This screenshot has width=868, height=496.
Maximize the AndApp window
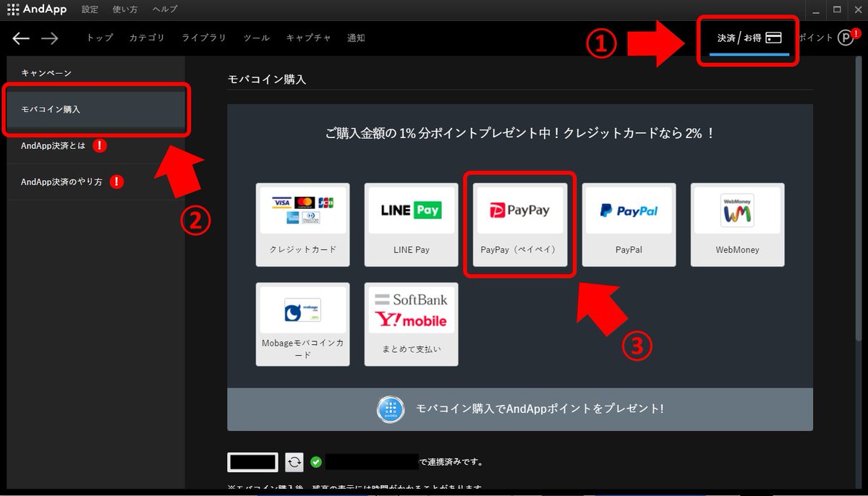click(837, 9)
